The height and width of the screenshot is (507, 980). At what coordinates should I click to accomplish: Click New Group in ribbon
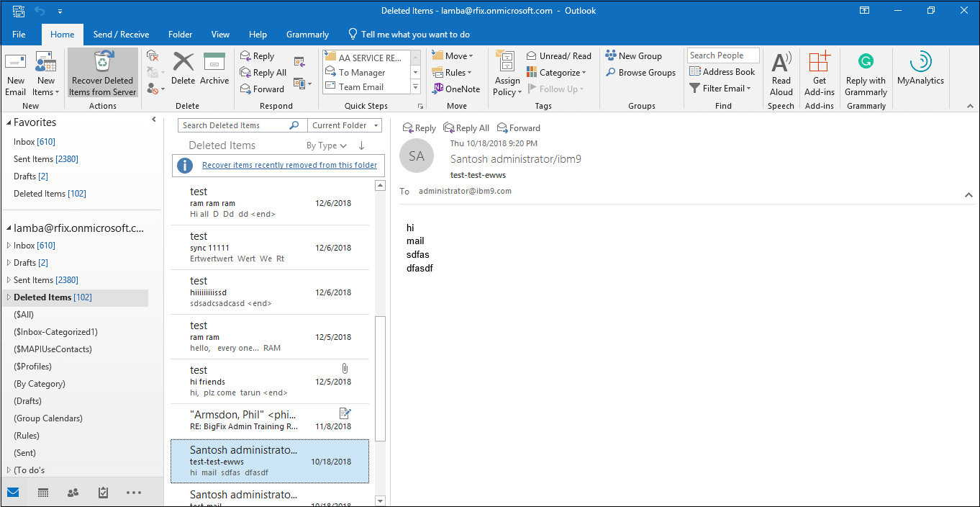pos(634,56)
